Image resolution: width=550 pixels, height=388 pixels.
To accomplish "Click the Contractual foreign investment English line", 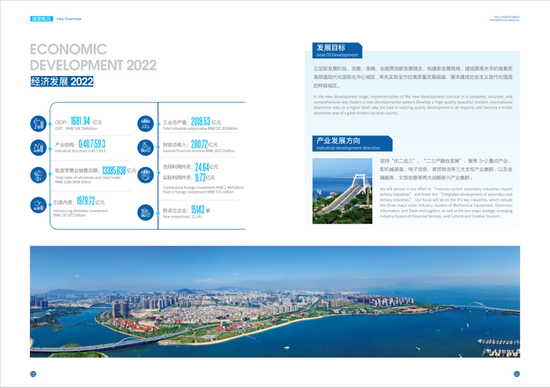I will tap(203, 187).
